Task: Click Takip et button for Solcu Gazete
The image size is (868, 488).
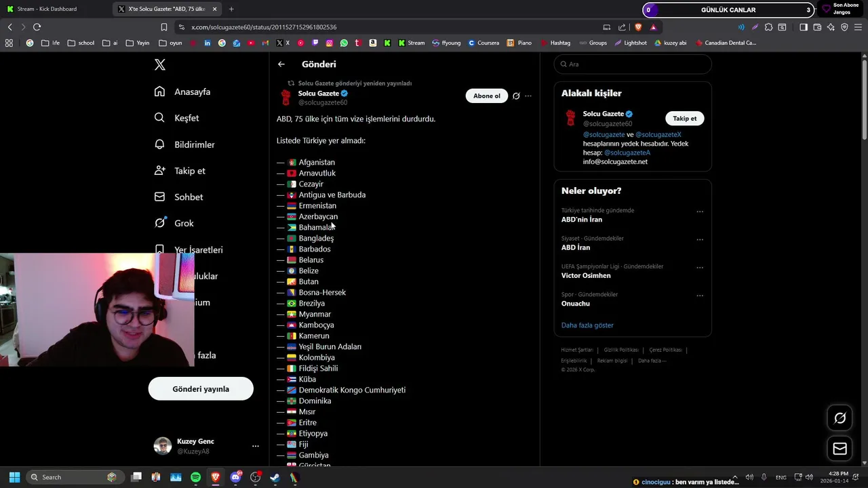Action: coord(685,119)
